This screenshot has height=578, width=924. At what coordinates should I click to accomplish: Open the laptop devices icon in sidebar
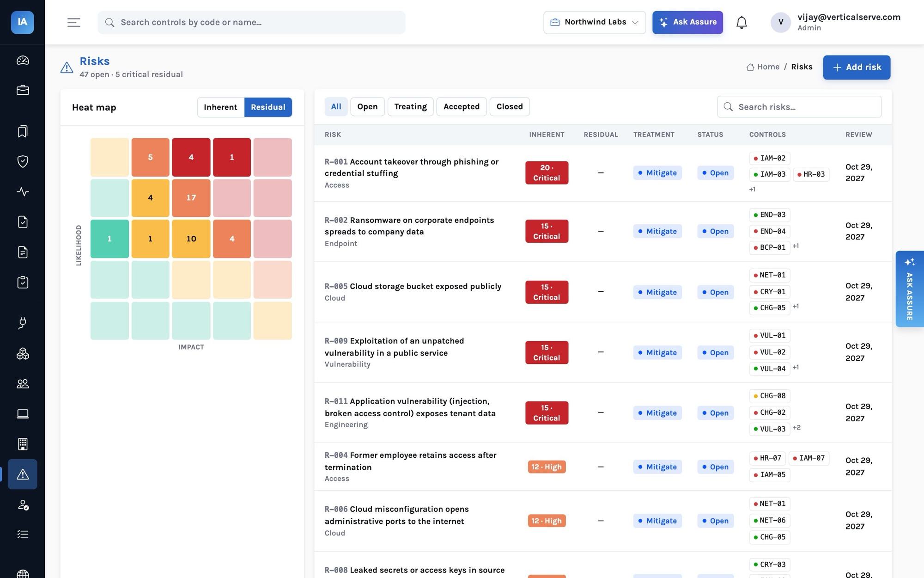pyautogui.click(x=23, y=414)
